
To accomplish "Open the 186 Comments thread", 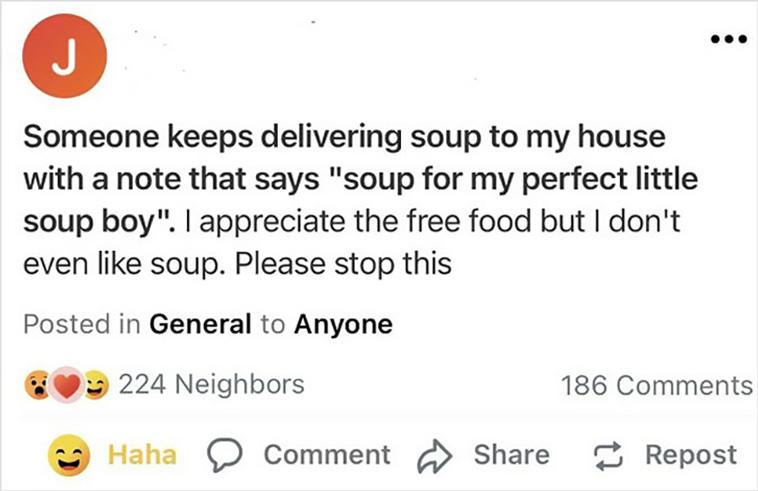I will point(657,386).
